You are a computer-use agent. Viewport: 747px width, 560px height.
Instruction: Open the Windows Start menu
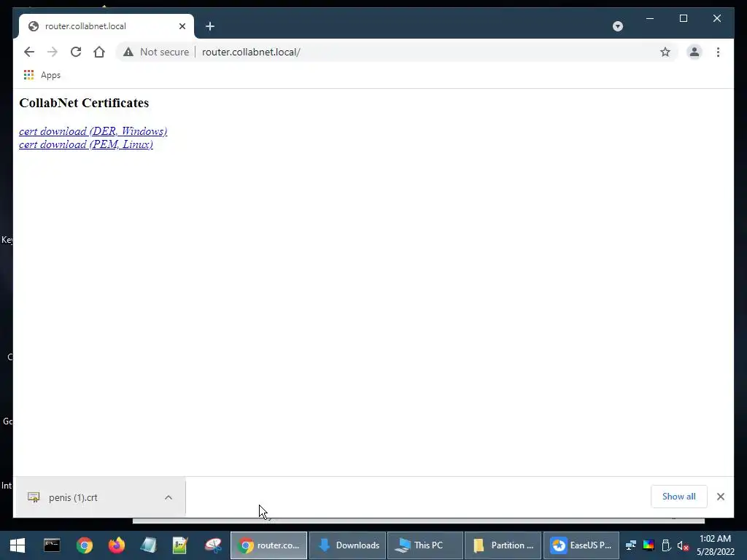(x=18, y=545)
